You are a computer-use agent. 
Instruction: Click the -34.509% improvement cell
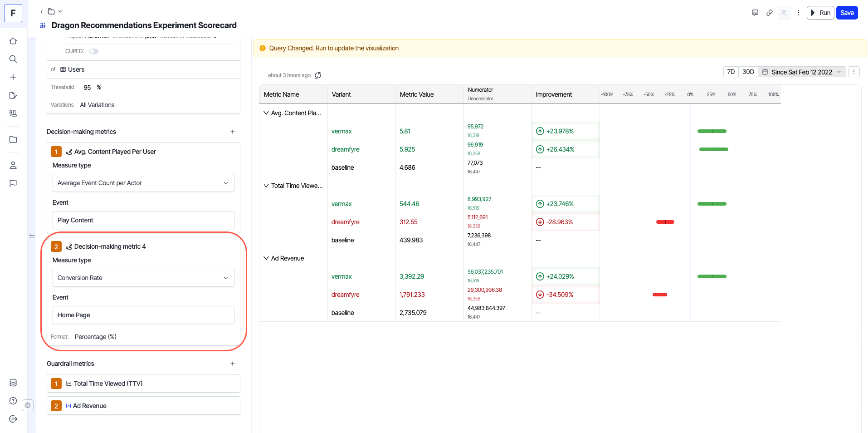click(566, 295)
